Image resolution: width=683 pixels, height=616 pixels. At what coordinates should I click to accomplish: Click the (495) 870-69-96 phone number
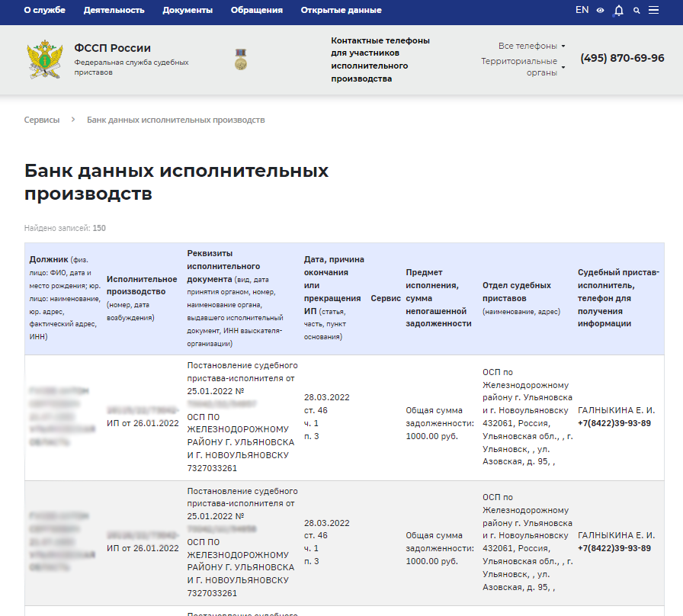[x=622, y=58]
